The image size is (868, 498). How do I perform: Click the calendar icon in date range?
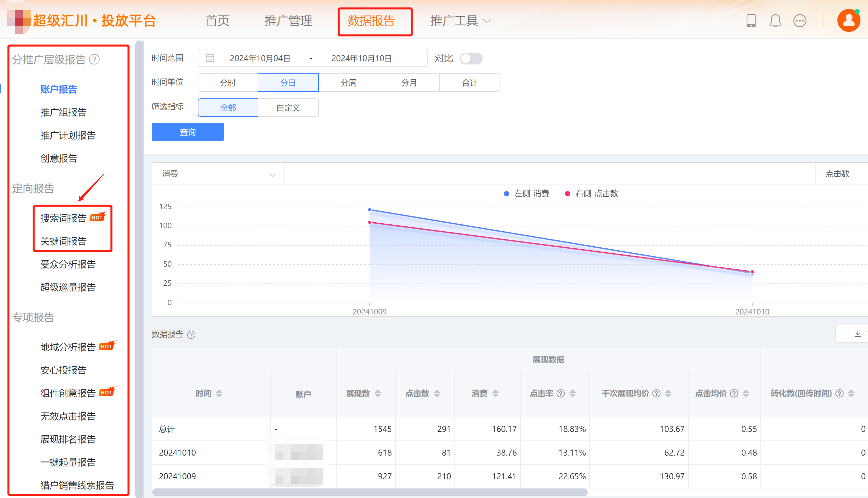pyautogui.click(x=210, y=58)
